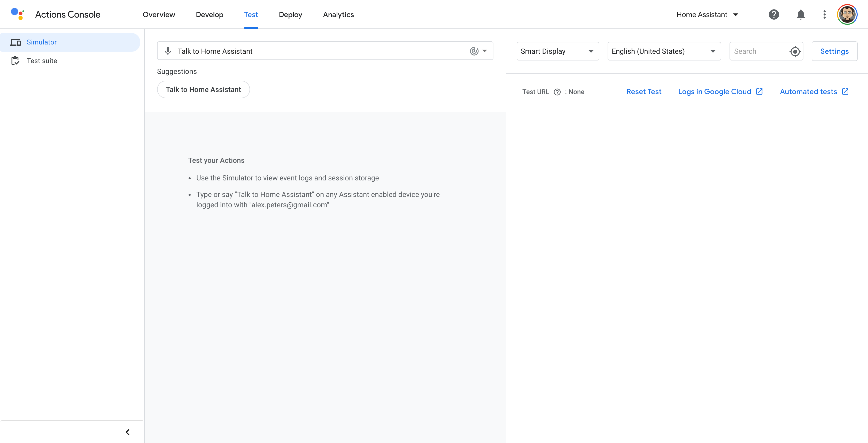The image size is (868, 443).
Task: Open the notifications bell
Action: coord(801,14)
